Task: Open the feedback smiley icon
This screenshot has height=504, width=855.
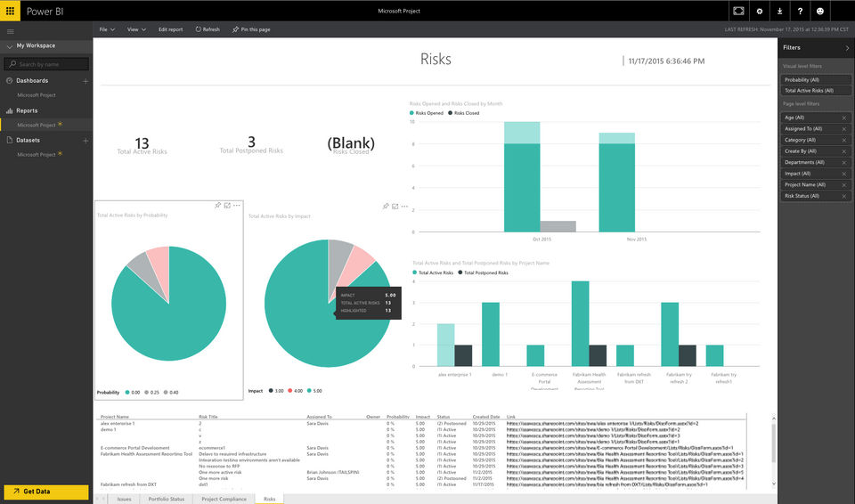Action: 820,11
